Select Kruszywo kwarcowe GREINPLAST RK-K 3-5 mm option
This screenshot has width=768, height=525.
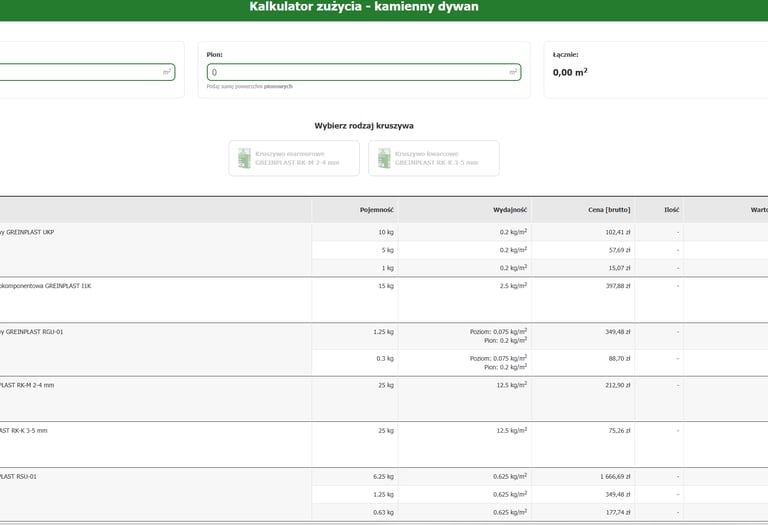(x=434, y=158)
